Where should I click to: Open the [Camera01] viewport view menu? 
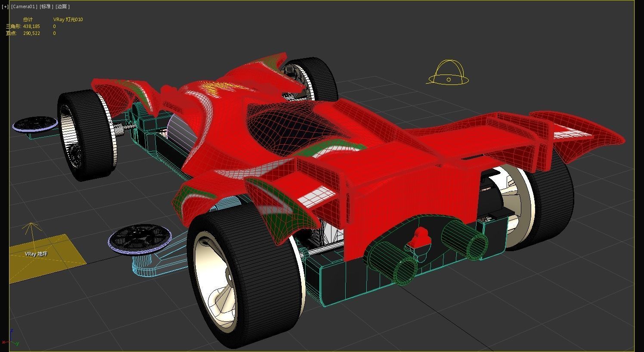click(24, 6)
